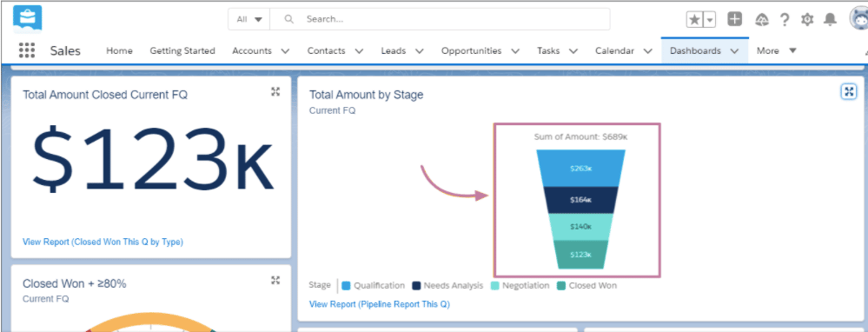Click the Sales app name label

point(65,51)
